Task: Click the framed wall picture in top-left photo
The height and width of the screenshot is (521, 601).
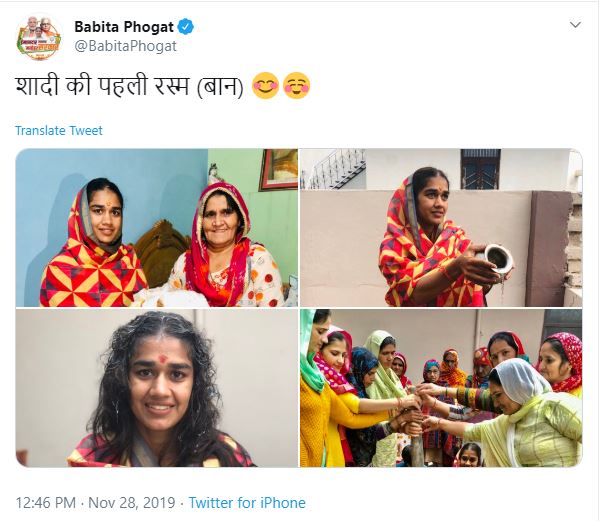Action: [x=278, y=169]
